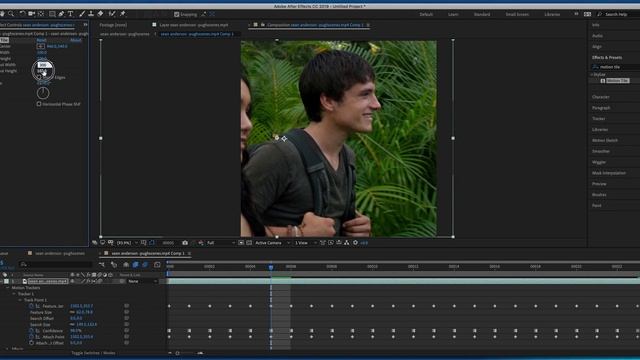Select the Unified Camera tool
Viewport: 640px width, 360px height.
click(x=31, y=14)
